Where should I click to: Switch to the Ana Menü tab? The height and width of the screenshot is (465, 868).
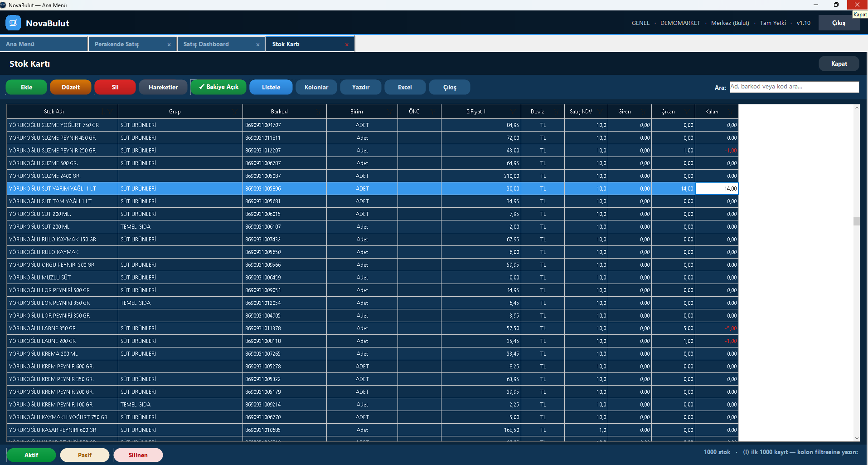44,44
